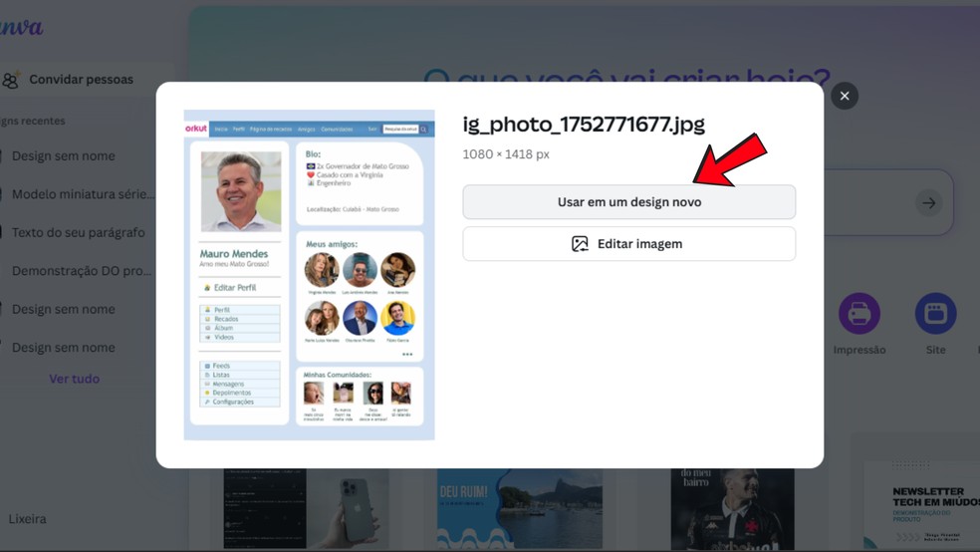Open the 'DEU RUIM!' template thumbnail
Screen dimensions: 980x552
click(x=519, y=509)
